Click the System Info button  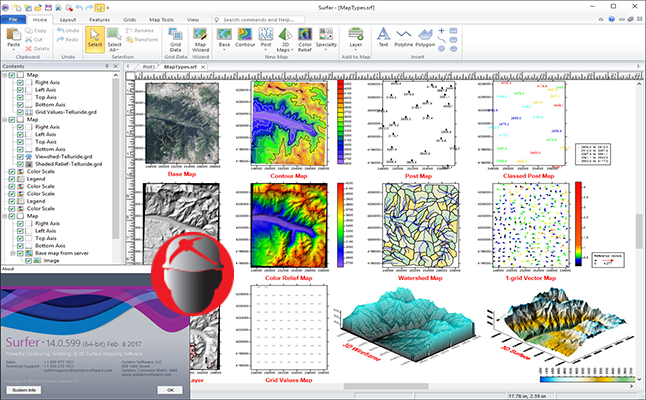click(24, 390)
